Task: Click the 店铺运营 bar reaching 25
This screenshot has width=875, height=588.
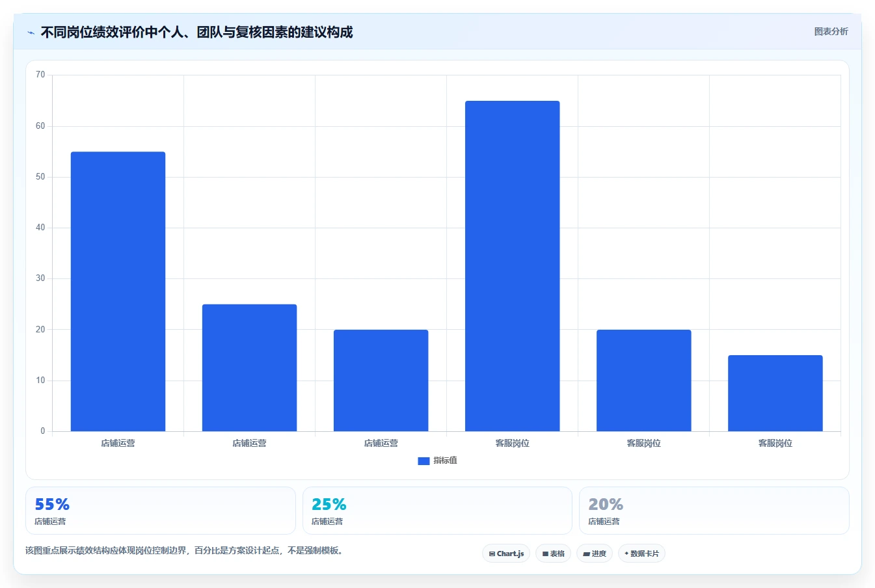Action: tap(249, 367)
